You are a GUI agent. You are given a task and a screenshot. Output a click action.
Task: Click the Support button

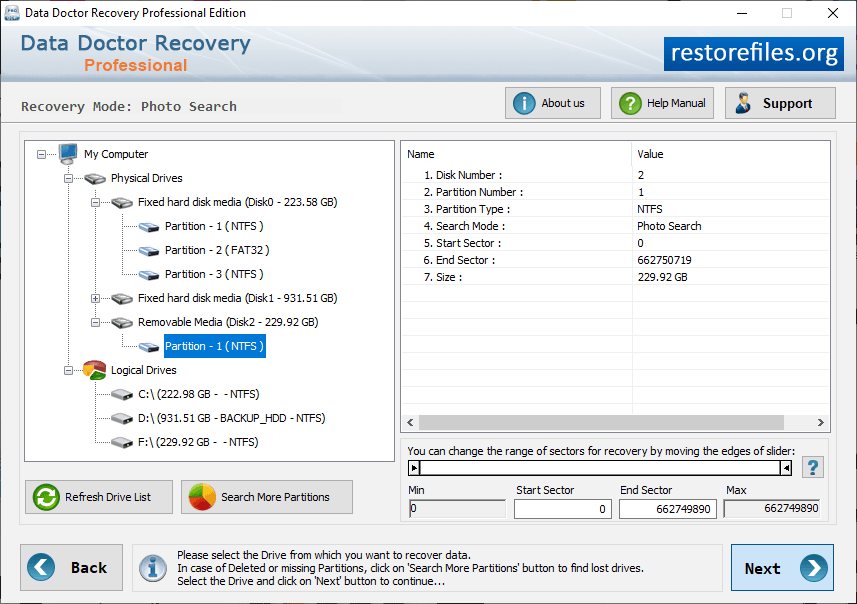780,103
